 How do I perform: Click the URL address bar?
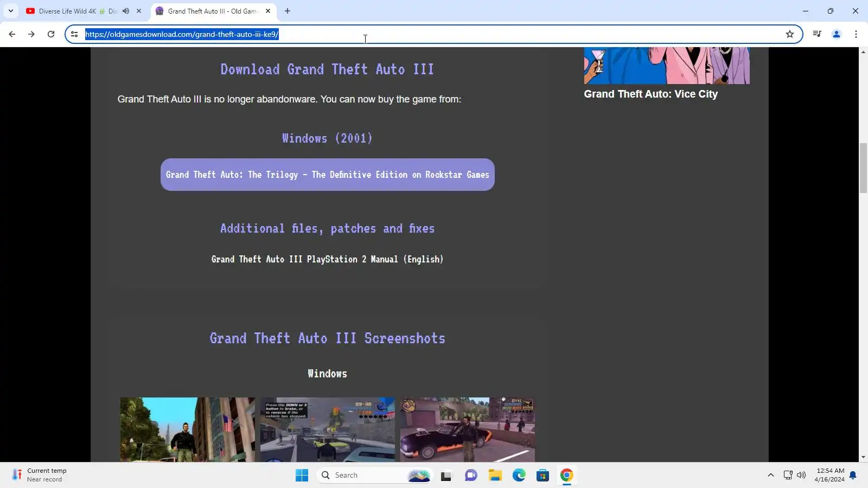(434, 34)
